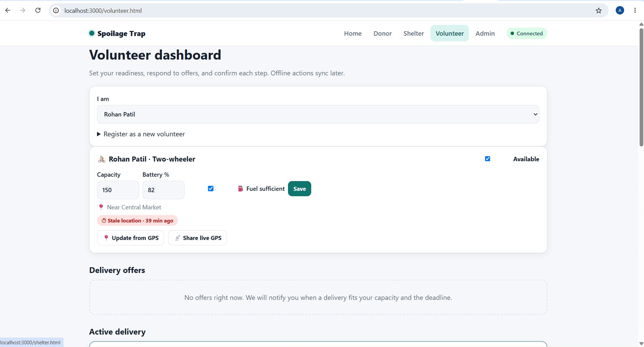This screenshot has height=347, width=644.
Task: Click the vertical page scrollbar
Action: coord(641,88)
